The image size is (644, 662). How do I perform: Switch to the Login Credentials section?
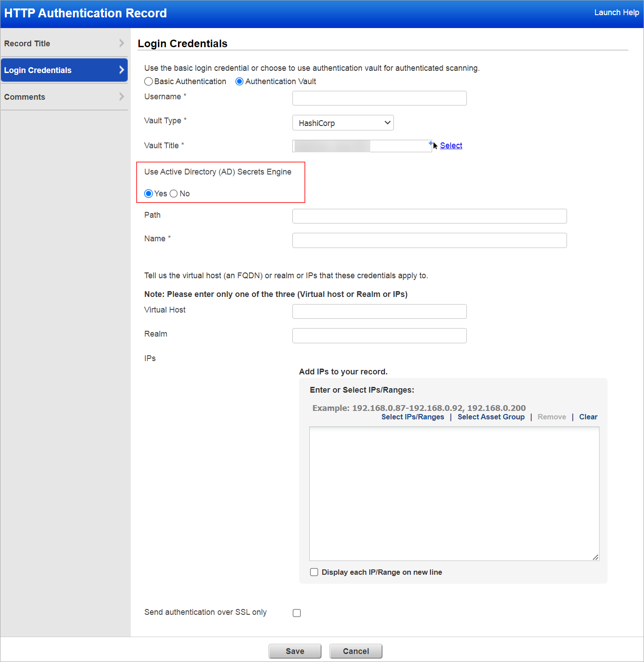38,70
